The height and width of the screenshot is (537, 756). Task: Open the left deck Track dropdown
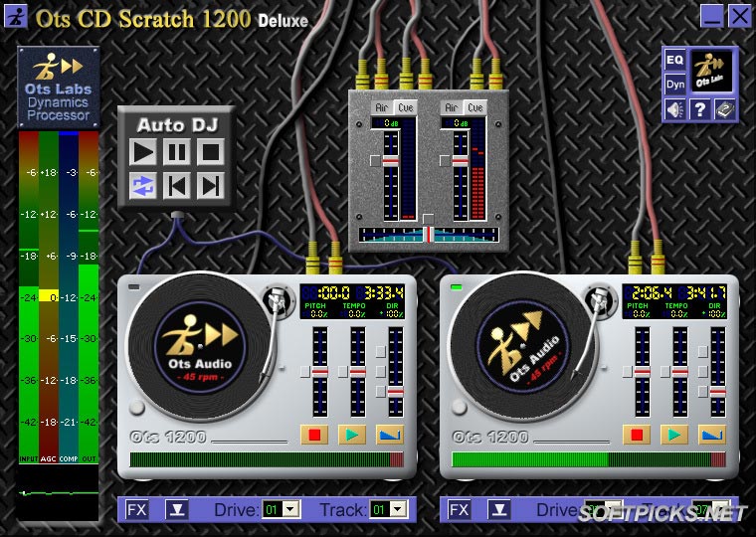(398, 509)
